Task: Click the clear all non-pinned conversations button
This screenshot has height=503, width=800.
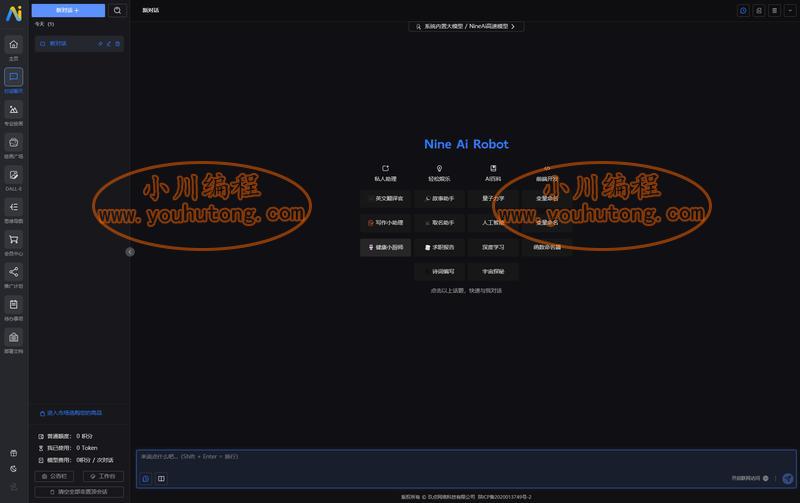Action: (79, 492)
